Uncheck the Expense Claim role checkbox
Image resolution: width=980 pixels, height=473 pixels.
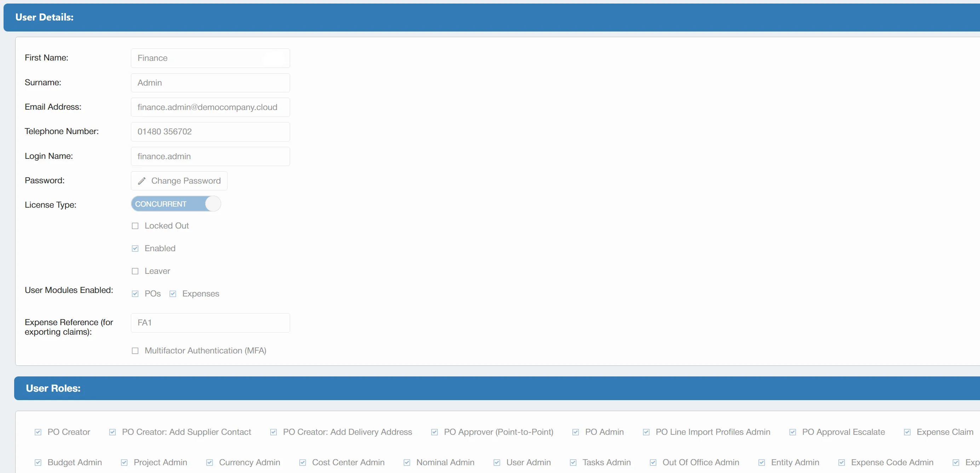pyautogui.click(x=907, y=432)
